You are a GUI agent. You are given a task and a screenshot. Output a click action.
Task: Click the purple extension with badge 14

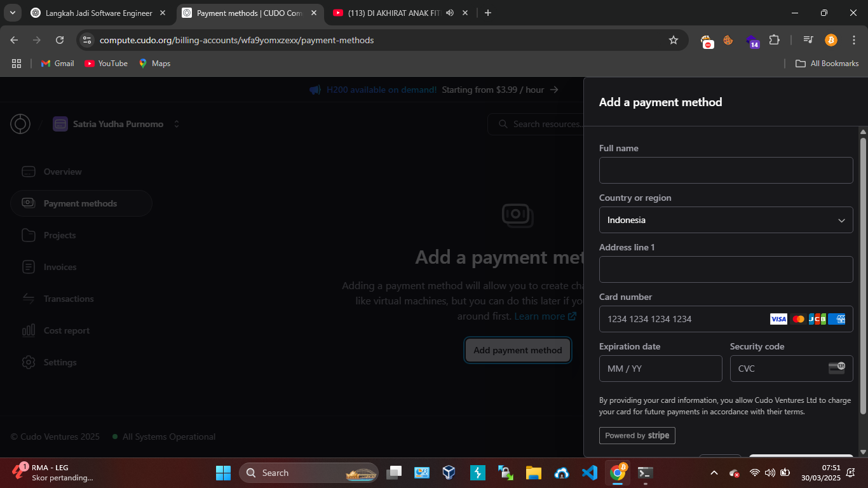(752, 41)
